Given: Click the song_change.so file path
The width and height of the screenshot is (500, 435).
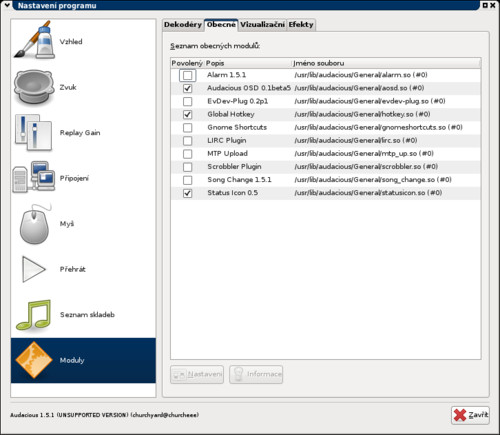Looking at the screenshot, I should coord(373,180).
